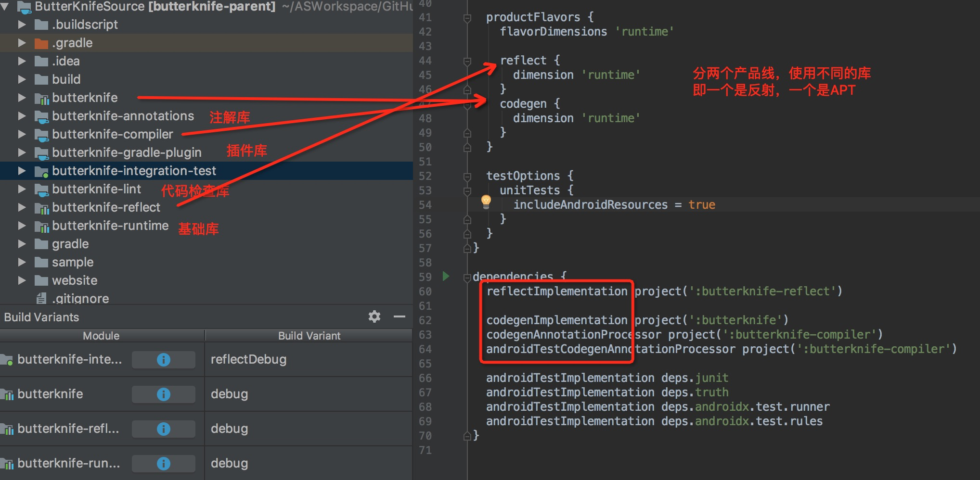Click the .buildscript folder icon
This screenshot has height=480, width=980.
(x=41, y=25)
